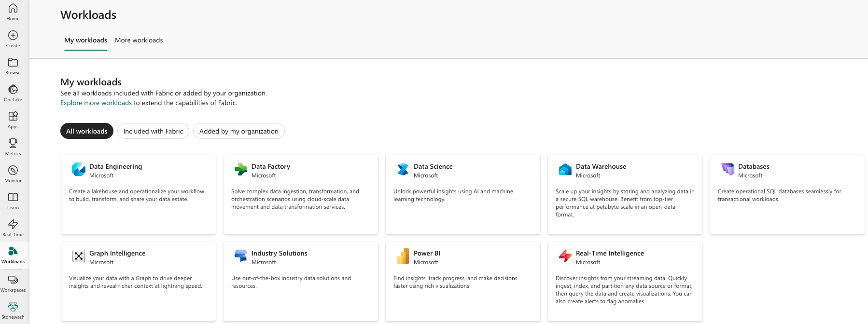Viewport: 868px width, 324px height.
Task: Select the My workloads tab
Action: pyautogui.click(x=85, y=40)
